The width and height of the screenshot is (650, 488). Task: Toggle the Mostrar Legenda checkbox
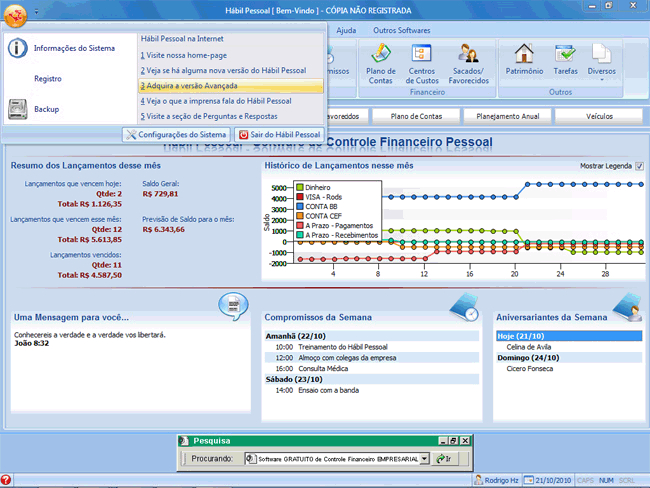639,166
